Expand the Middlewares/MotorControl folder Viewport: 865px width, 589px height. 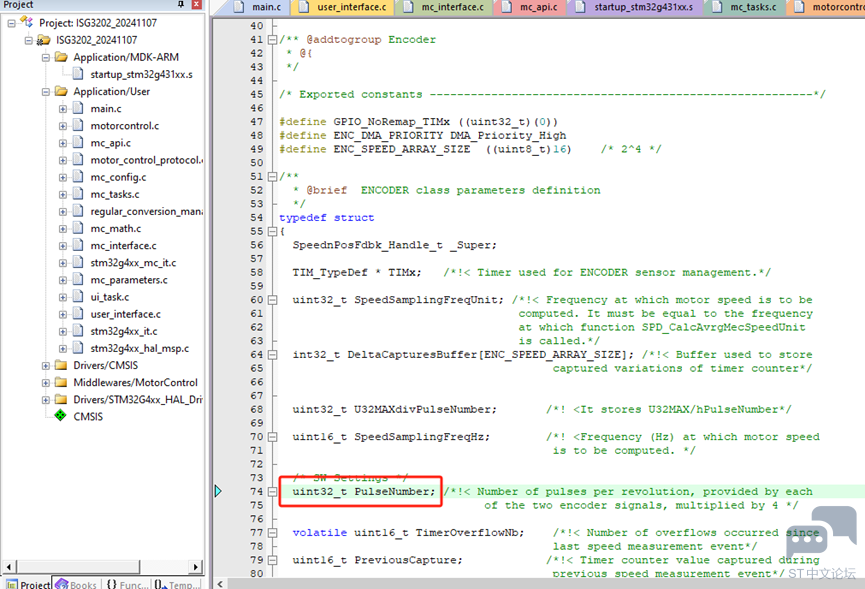pos(46,383)
